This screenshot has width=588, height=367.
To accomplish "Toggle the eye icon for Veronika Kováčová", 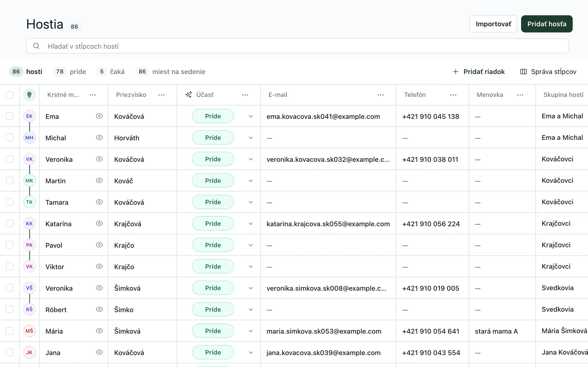I will (99, 159).
